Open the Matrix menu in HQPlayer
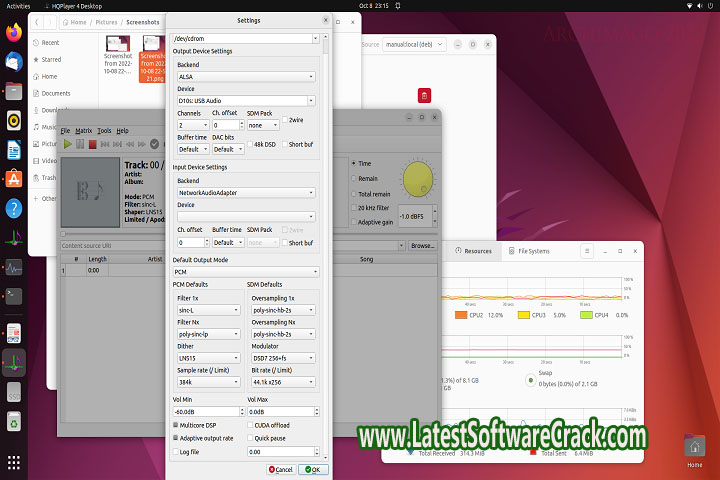 pyautogui.click(x=83, y=130)
